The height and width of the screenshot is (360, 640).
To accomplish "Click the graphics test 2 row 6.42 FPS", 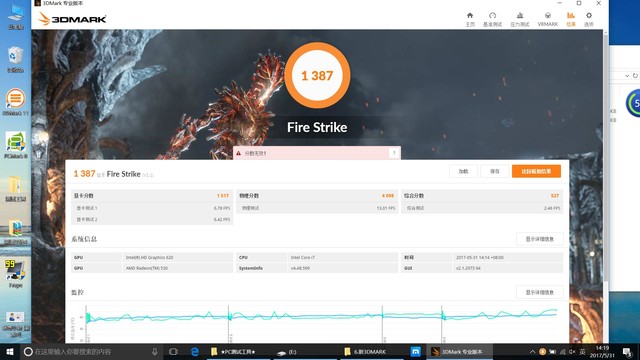I will 152,220.
